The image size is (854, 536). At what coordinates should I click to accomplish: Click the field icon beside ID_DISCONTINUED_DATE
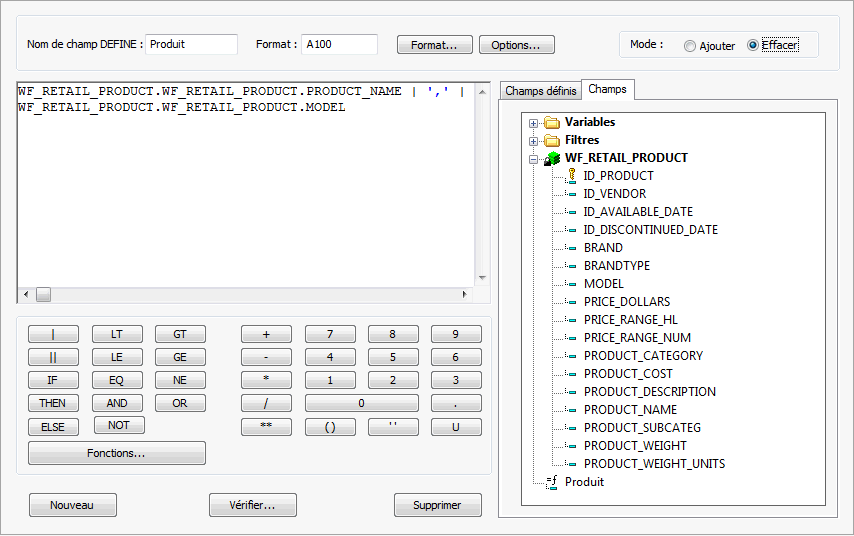pyautogui.click(x=571, y=230)
